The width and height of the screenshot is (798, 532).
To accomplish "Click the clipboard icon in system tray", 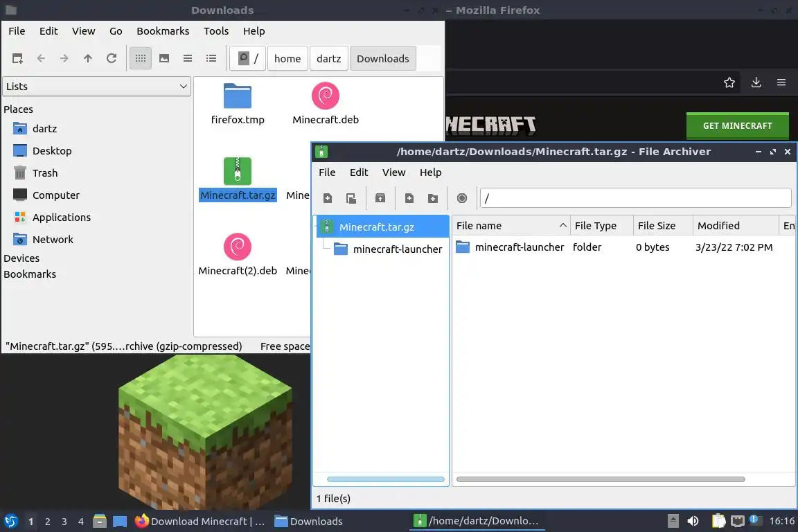I will point(718,521).
